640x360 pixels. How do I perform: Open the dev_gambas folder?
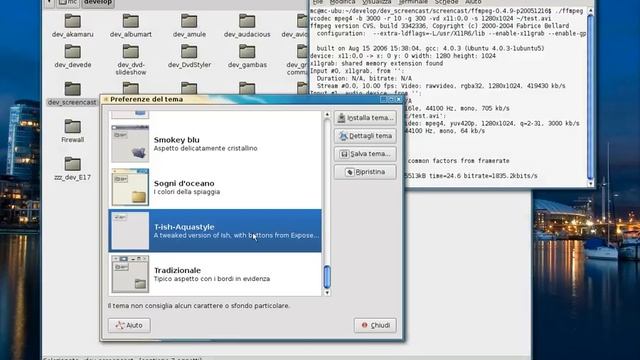[247, 56]
